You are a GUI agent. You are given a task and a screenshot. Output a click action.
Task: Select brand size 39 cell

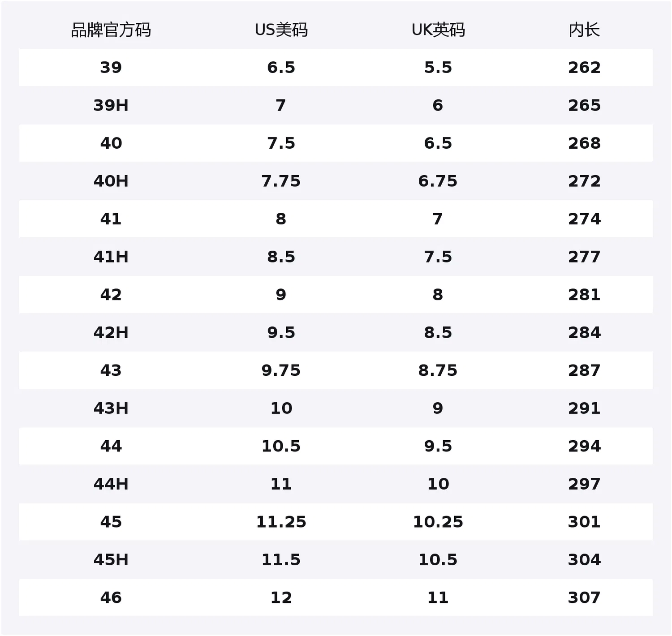(111, 68)
